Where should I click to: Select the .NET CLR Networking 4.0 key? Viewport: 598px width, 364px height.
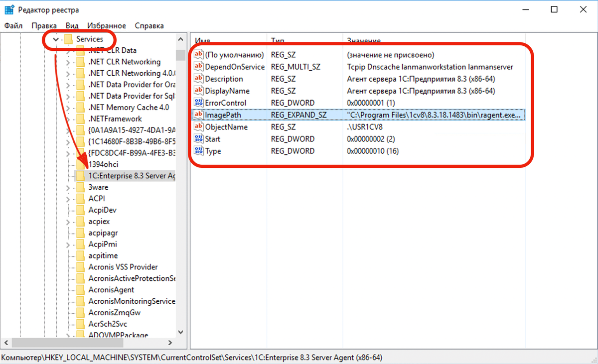132,73
